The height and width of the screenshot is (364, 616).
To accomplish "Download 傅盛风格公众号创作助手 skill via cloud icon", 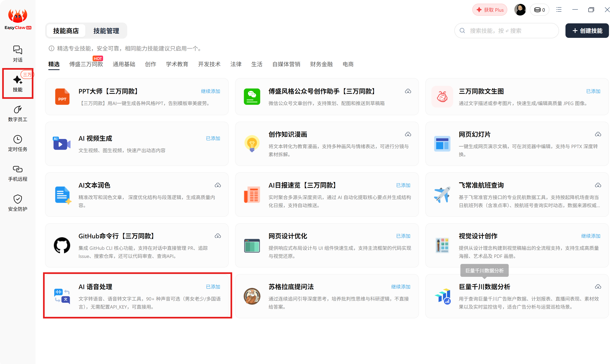I will 408,91.
